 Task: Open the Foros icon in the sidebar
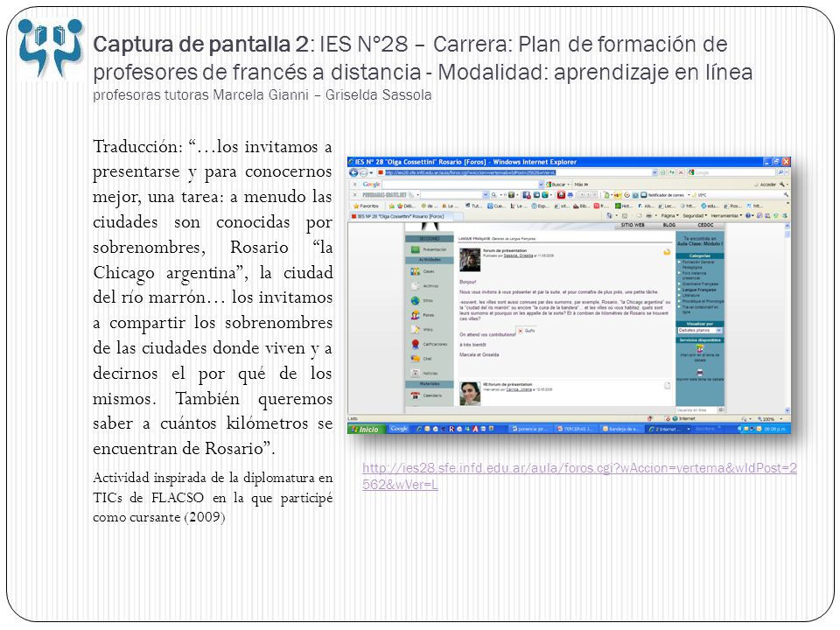pyautogui.click(x=415, y=315)
